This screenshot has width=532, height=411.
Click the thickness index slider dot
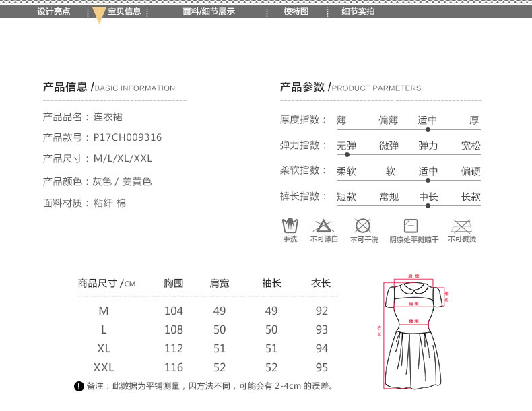[x=428, y=129]
